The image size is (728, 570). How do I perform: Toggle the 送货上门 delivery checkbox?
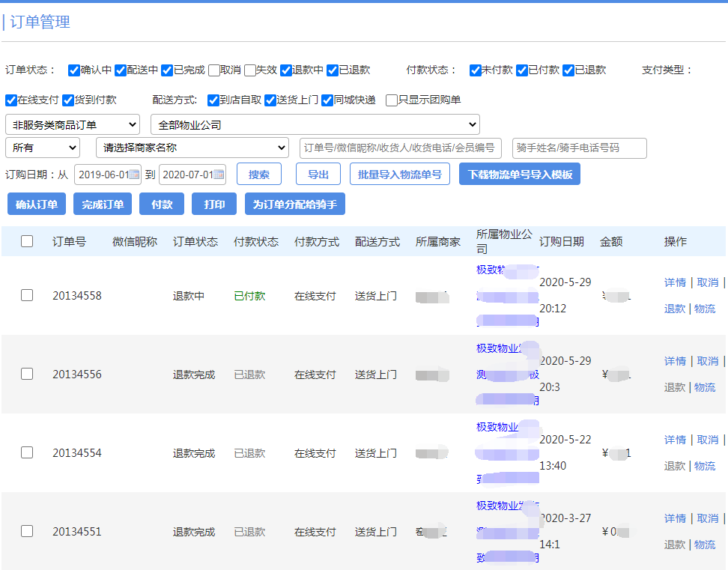point(270,100)
